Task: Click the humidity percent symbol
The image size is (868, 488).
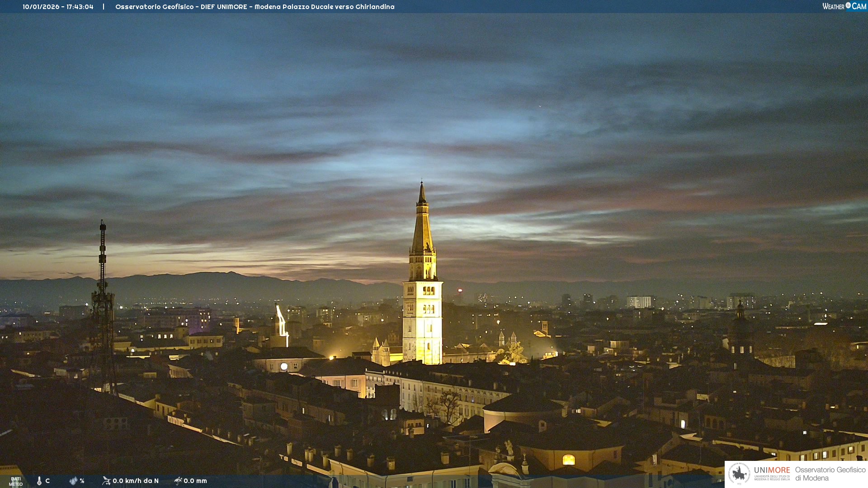Action: tap(82, 481)
